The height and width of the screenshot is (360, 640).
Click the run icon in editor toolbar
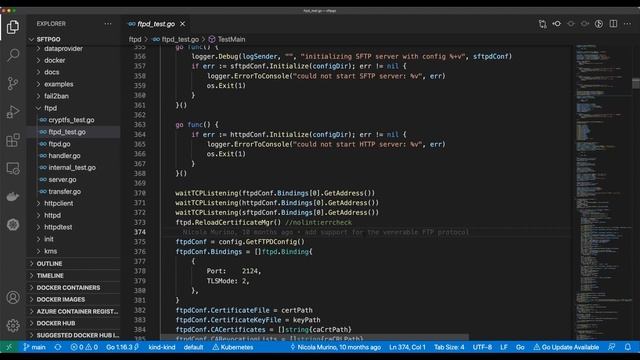point(599,24)
